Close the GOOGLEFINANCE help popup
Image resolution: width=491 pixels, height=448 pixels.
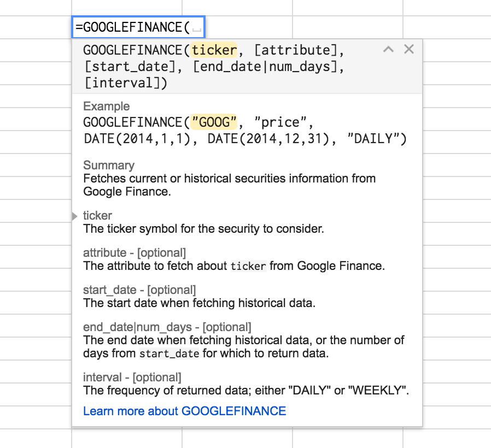pyautogui.click(x=409, y=49)
